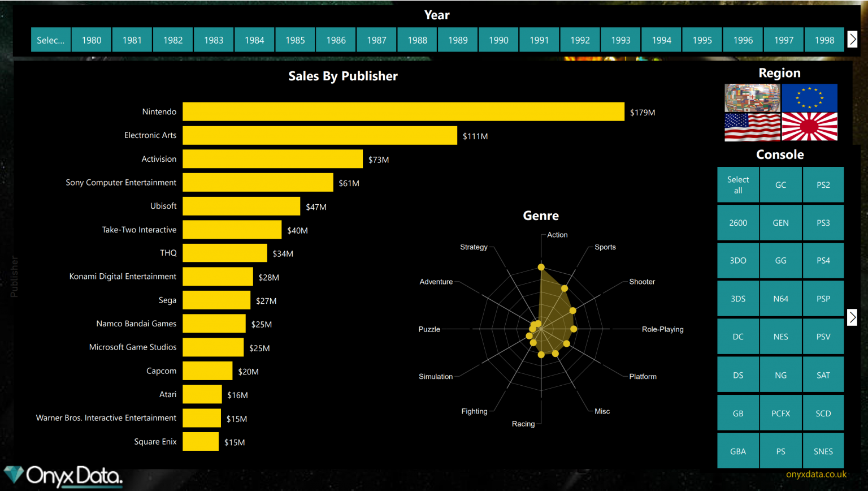This screenshot has width=868, height=491.
Task: Show more consoles with the right arrow
Action: pyautogui.click(x=853, y=317)
